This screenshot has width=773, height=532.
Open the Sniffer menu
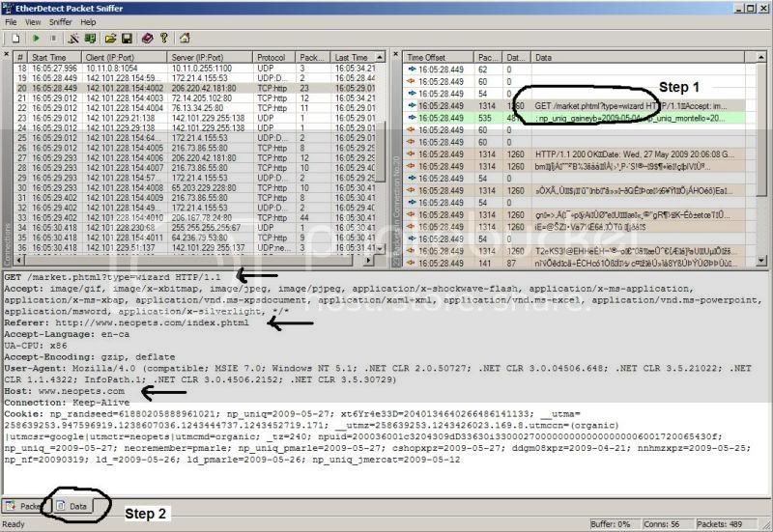60,21
